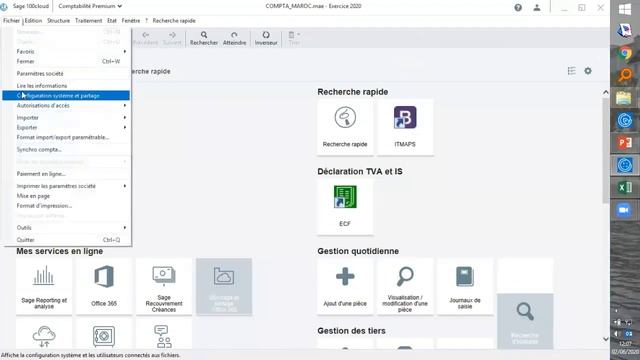The height and width of the screenshot is (360, 640).
Task: Click the help question mark icon
Action: pos(518,7)
